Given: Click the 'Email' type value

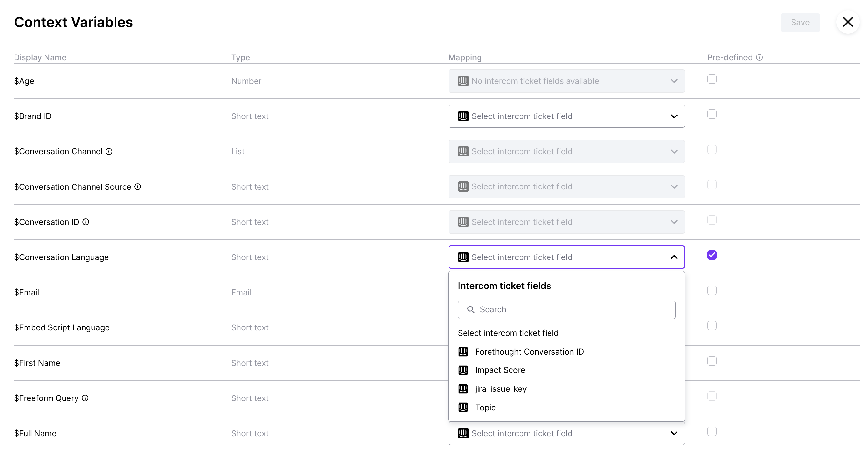Looking at the screenshot, I should (x=241, y=292).
